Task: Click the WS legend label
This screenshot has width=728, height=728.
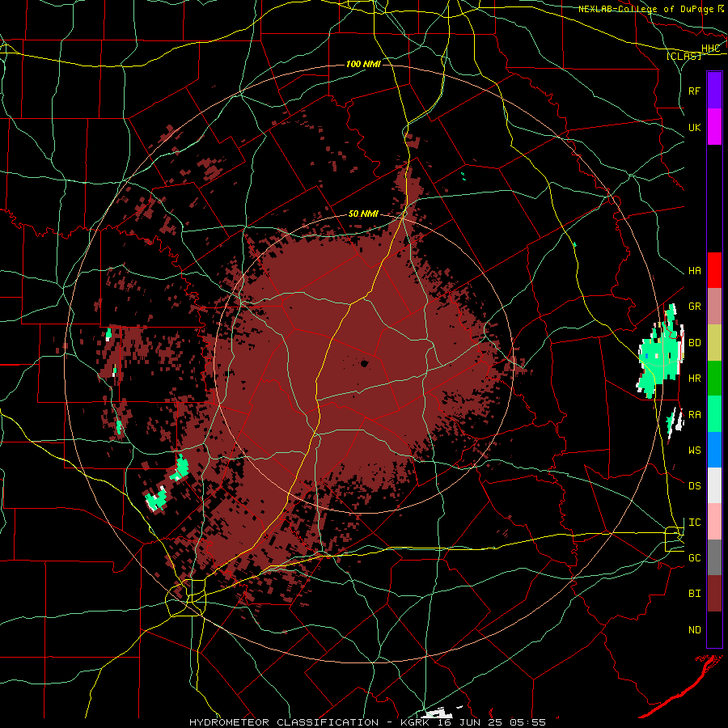Action: [x=694, y=450]
